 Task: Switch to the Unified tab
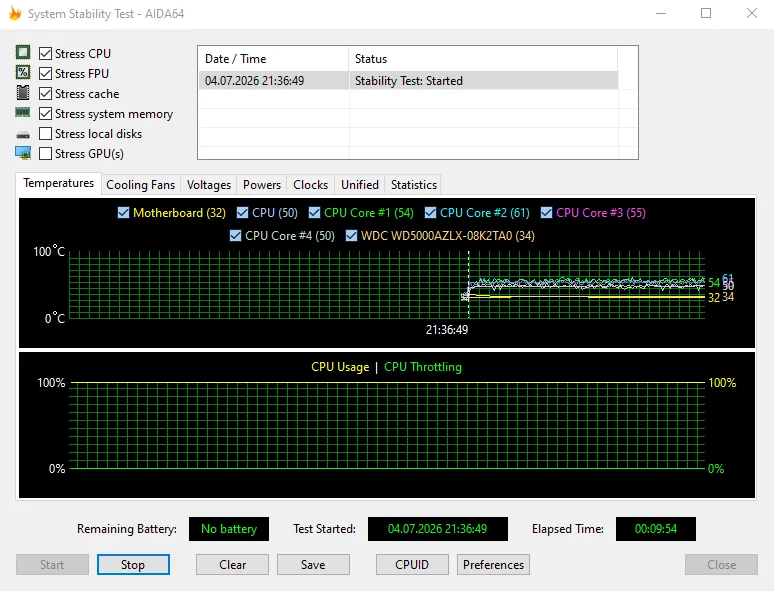[360, 185]
